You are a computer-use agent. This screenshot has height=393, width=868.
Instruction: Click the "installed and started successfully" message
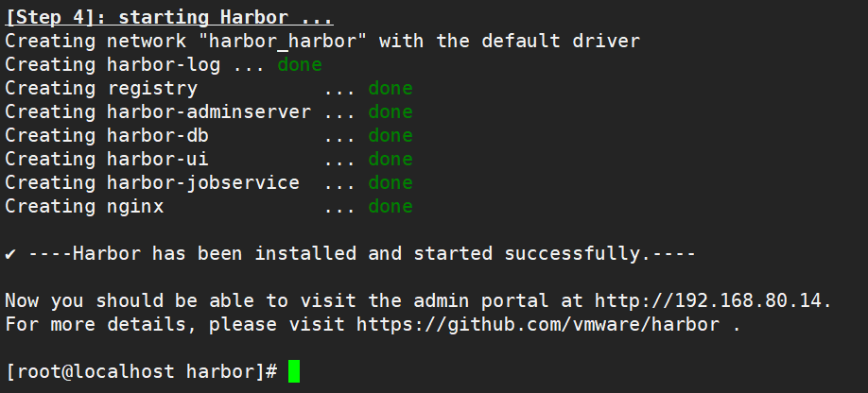click(445, 254)
